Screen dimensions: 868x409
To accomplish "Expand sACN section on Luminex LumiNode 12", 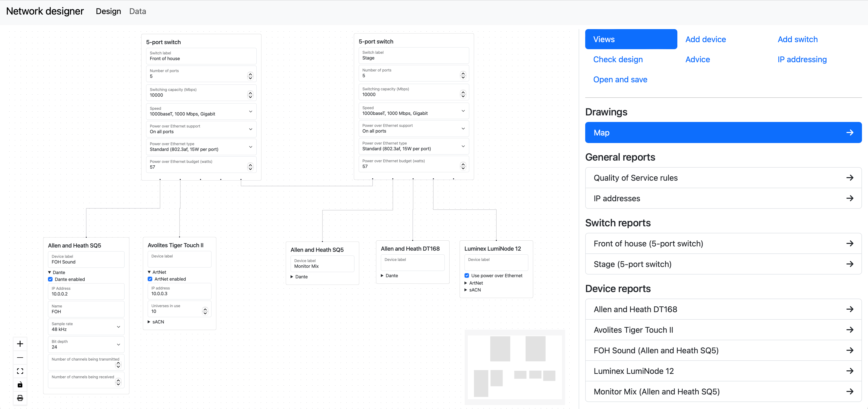I will pos(473,290).
